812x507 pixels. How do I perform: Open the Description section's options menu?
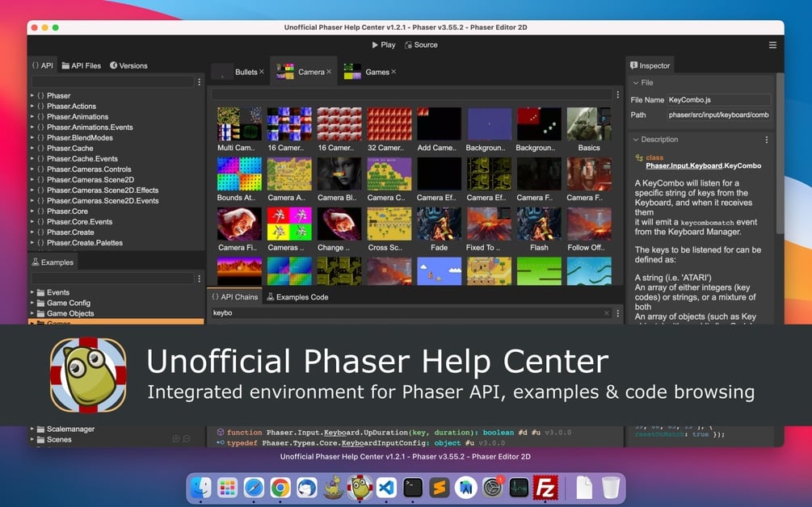pos(767,140)
